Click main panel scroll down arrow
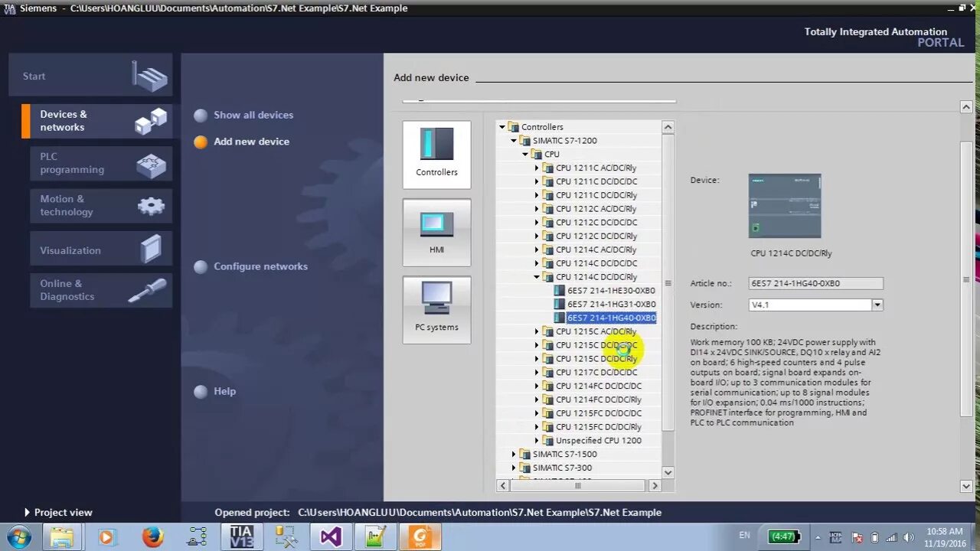This screenshot has width=980, height=551. 966,486
